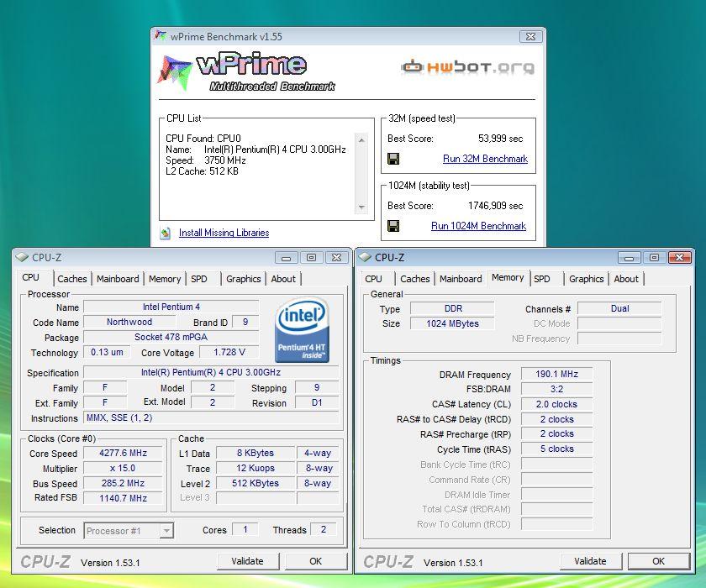Click the Channels # value Dual

pyautogui.click(x=620, y=308)
